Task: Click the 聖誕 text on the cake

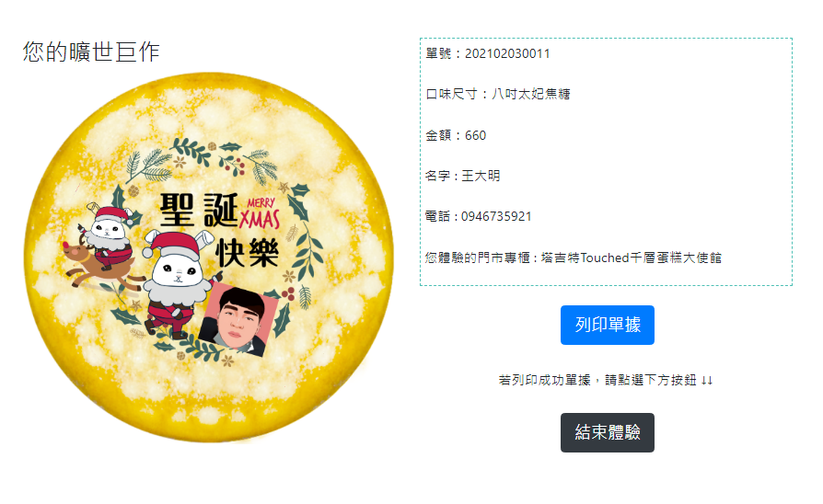Action: click(200, 211)
